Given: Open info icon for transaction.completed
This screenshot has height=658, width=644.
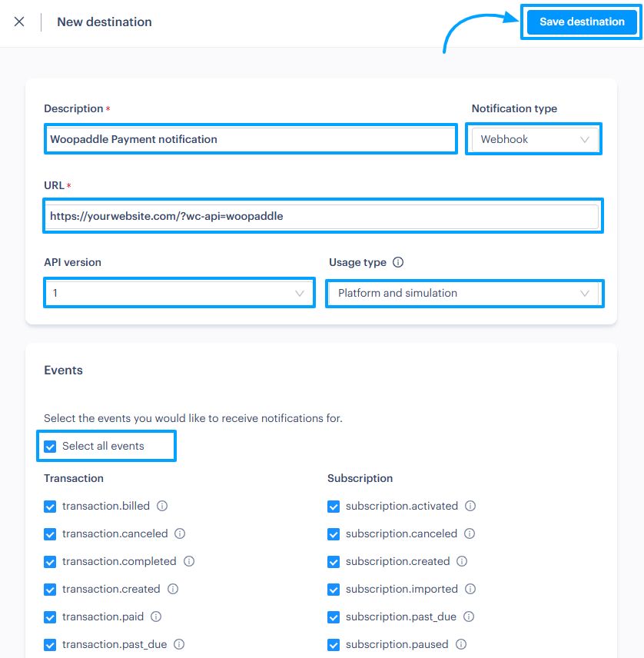Looking at the screenshot, I should (x=189, y=561).
